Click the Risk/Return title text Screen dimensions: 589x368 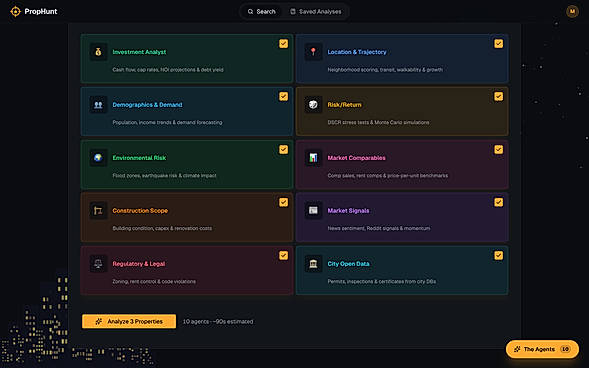click(344, 105)
